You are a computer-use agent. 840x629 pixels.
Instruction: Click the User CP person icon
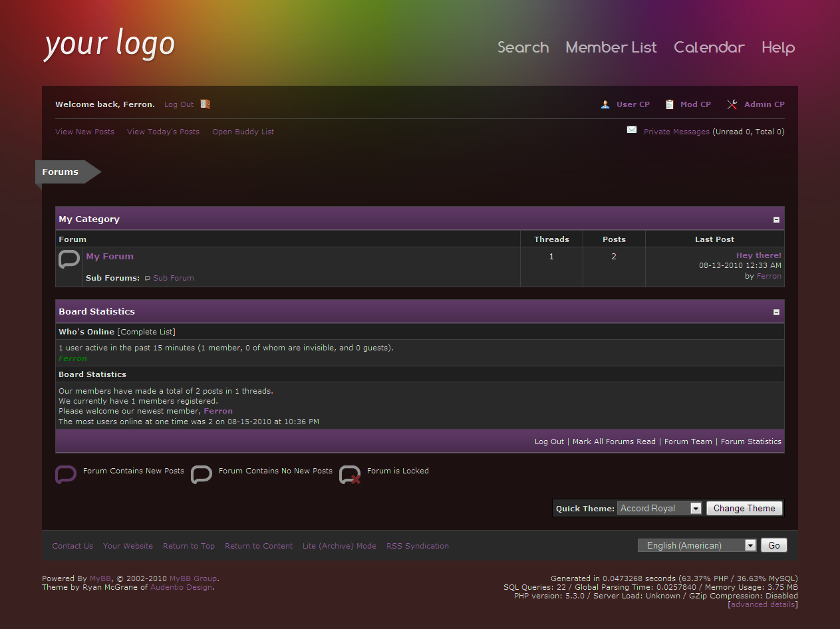pyautogui.click(x=605, y=104)
